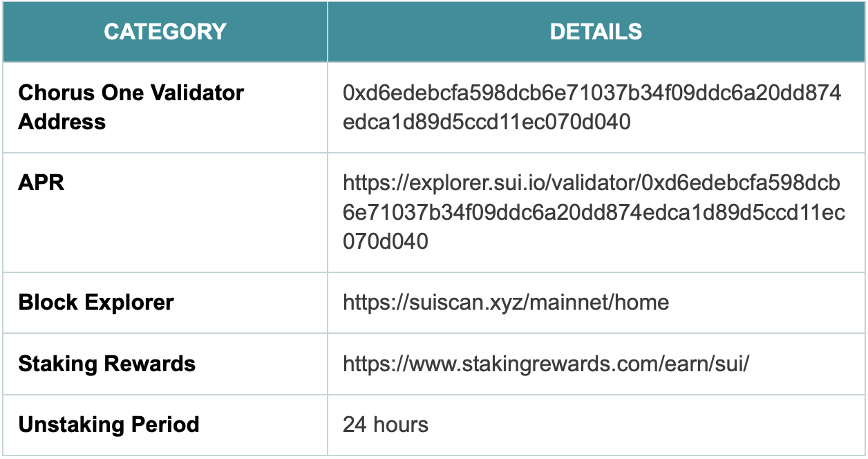Click the word Address in first row
868x459 pixels.
[62, 122]
